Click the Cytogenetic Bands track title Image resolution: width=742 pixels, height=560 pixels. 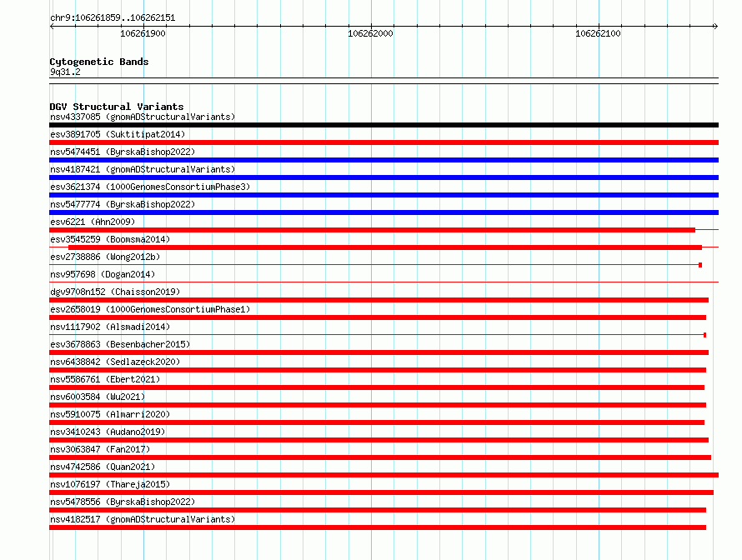click(x=99, y=62)
